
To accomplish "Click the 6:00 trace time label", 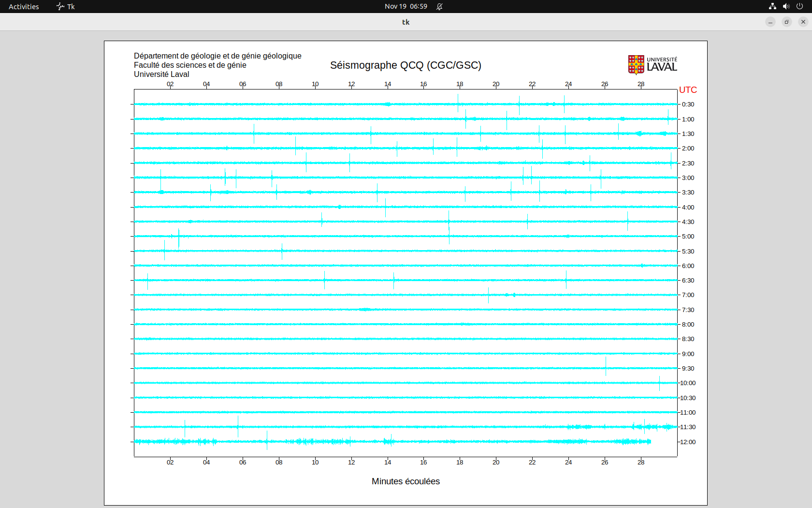I will pyautogui.click(x=688, y=266).
